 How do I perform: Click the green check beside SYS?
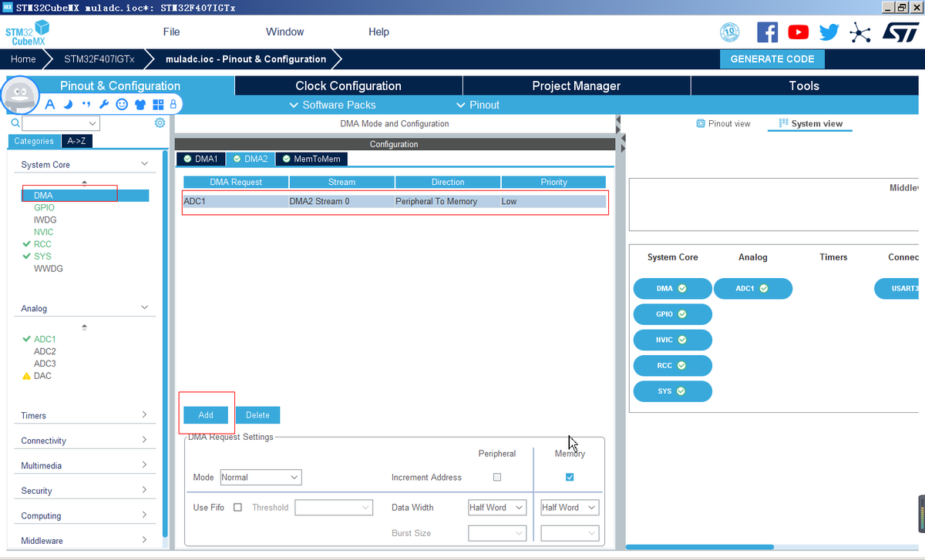(27, 257)
